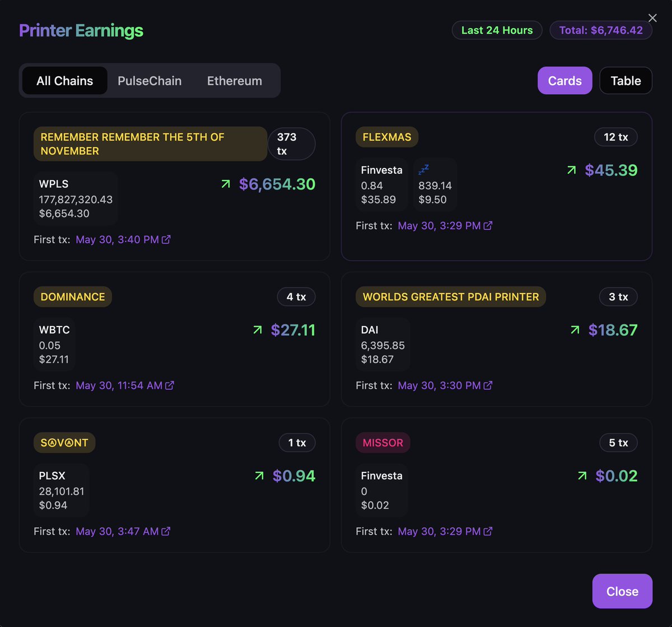Click the sleeping zzz token icon in FLEXMAS
This screenshot has height=627, width=672.
click(424, 170)
